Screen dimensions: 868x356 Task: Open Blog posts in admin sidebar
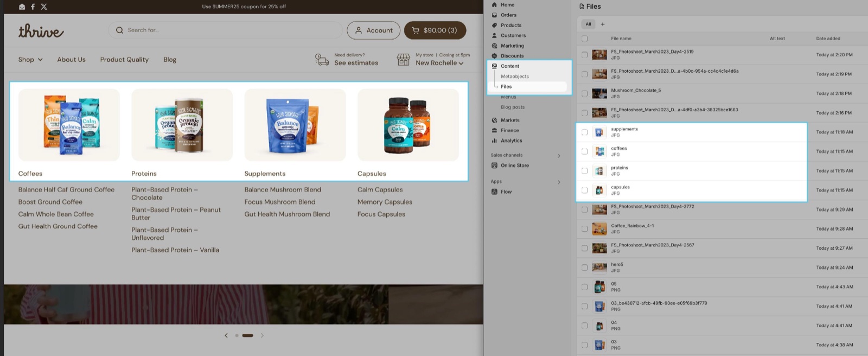(x=513, y=107)
